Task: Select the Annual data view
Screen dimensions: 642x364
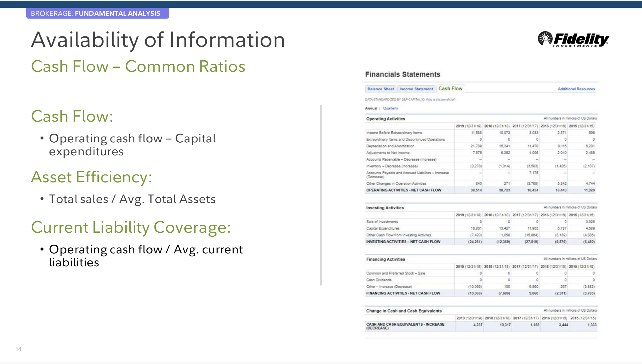Action: click(371, 108)
